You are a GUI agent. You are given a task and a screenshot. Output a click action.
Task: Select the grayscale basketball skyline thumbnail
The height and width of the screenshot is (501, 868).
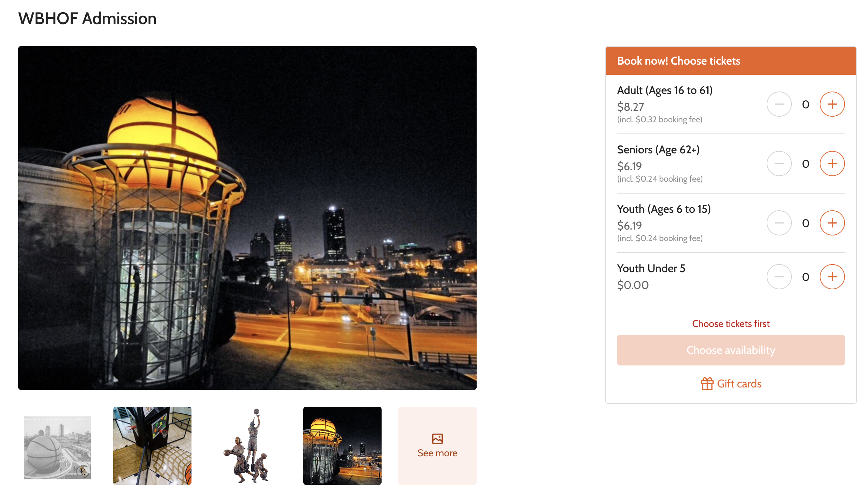(57, 448)
